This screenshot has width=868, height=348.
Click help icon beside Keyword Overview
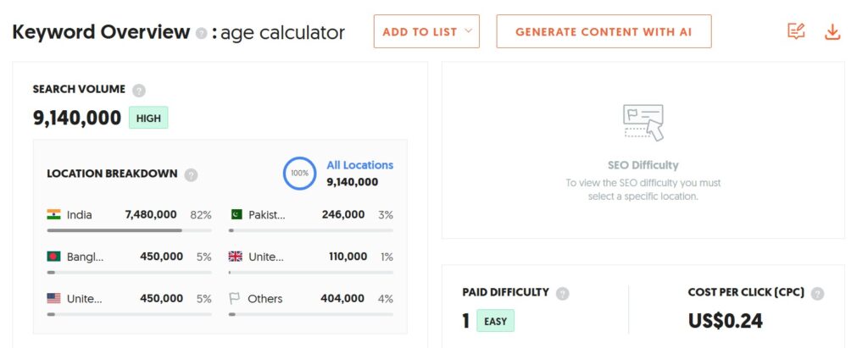201,33
